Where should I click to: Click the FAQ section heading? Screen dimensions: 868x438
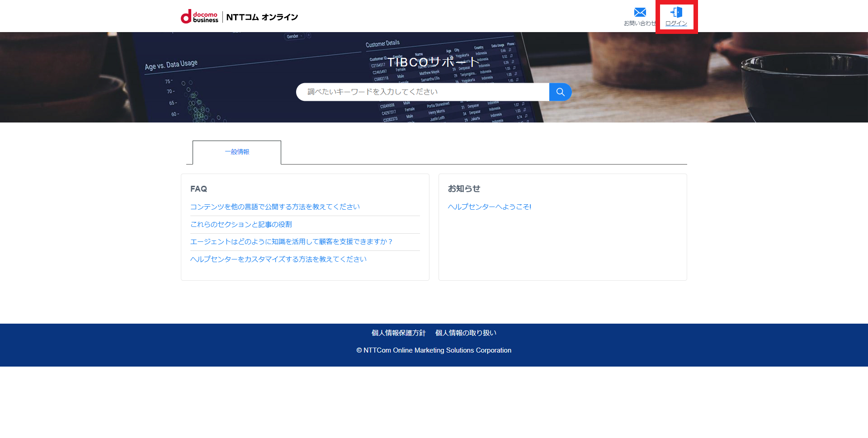click(198, 189)
